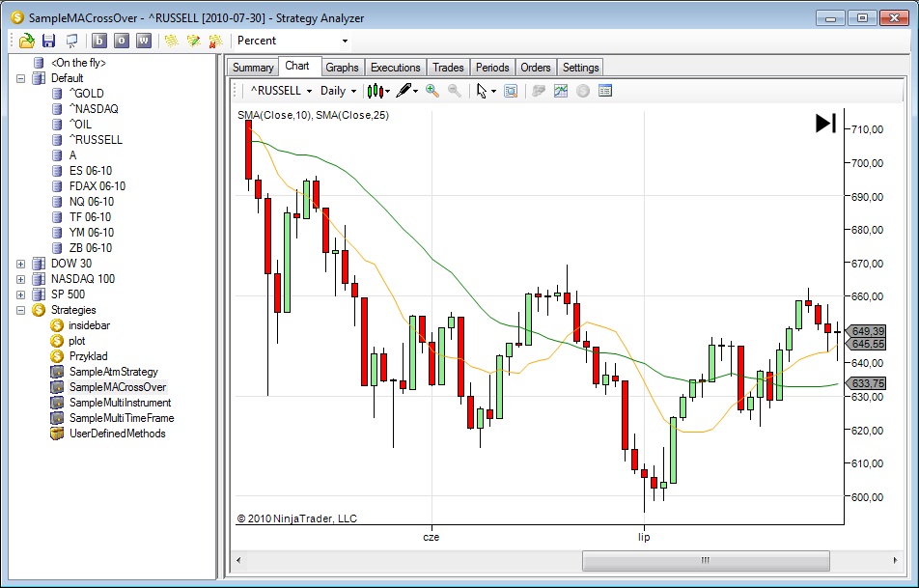This screenshot has height=588, width=919.
Task: Select instrument 'A' in the tree
Action: coord(72,155)
